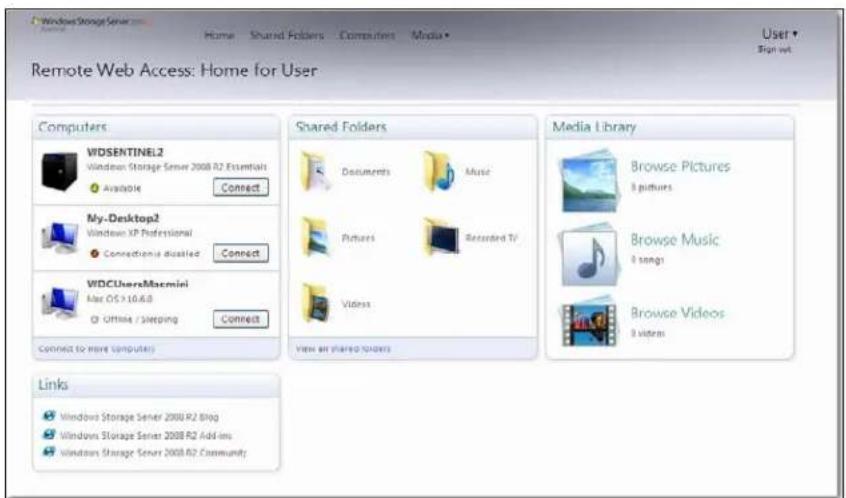The height and width of the screenshot is (498, 846).
Task: Open Windows Storage Server 2008 R2 Community link
Action: (153, 452)
